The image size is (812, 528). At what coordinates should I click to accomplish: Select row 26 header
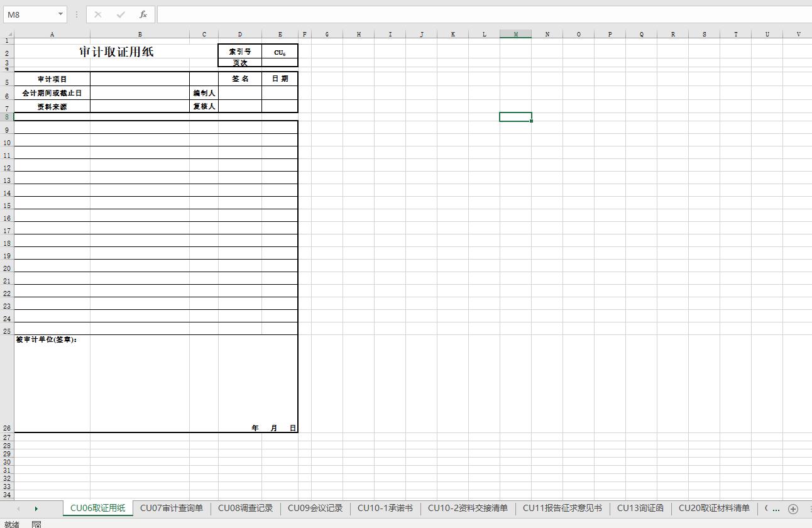7,383
